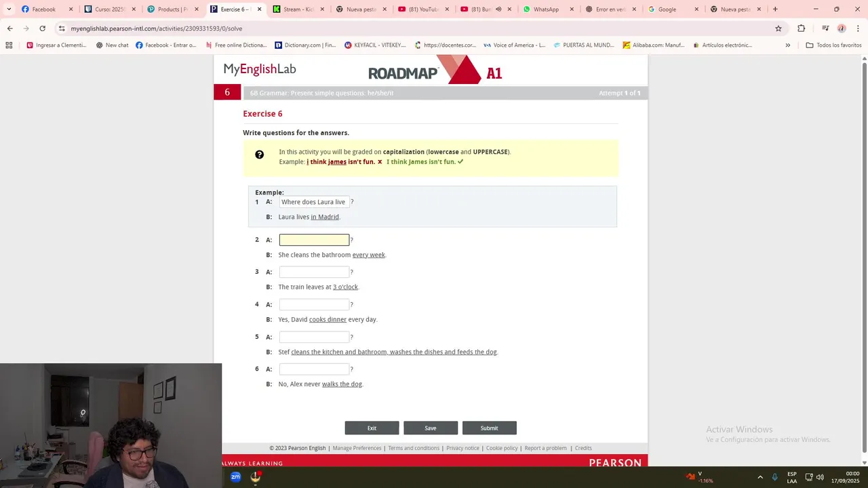Open the second taskbar app beside Zoom

coord(256,477)
